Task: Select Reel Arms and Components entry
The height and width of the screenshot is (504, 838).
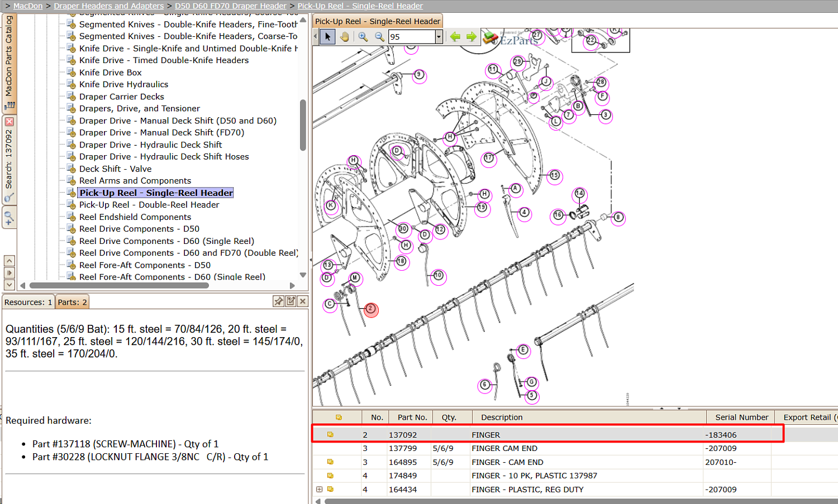Action: click(135, 181)
